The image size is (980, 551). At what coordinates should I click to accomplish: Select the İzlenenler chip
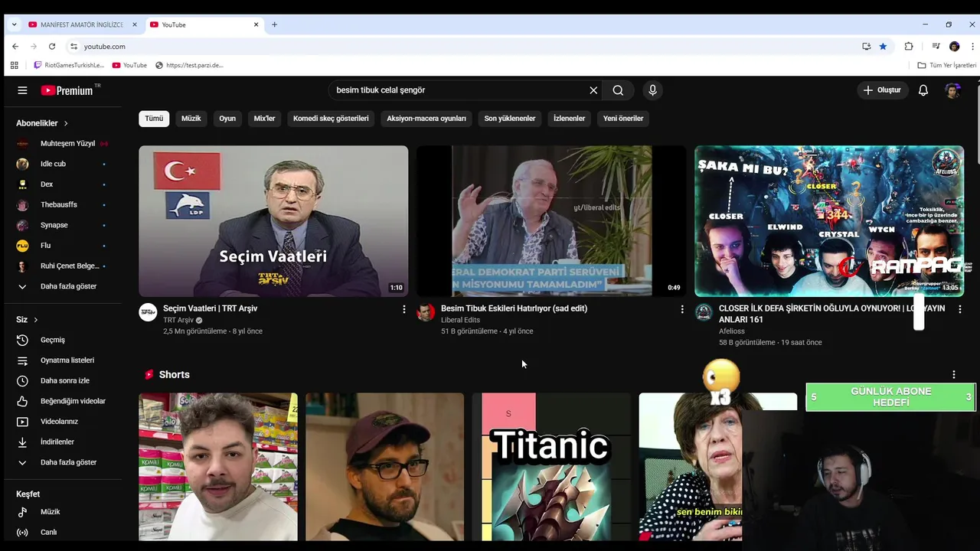(569, 119)
